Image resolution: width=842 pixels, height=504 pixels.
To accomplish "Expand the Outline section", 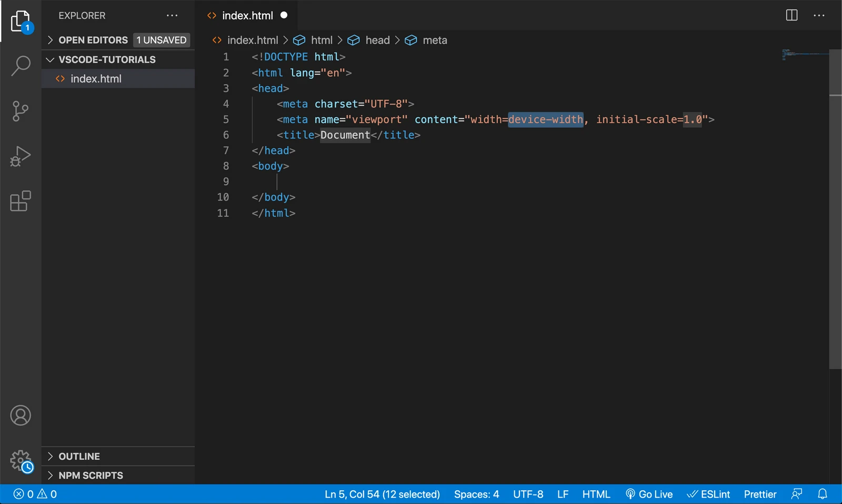I will coord(79,456).
